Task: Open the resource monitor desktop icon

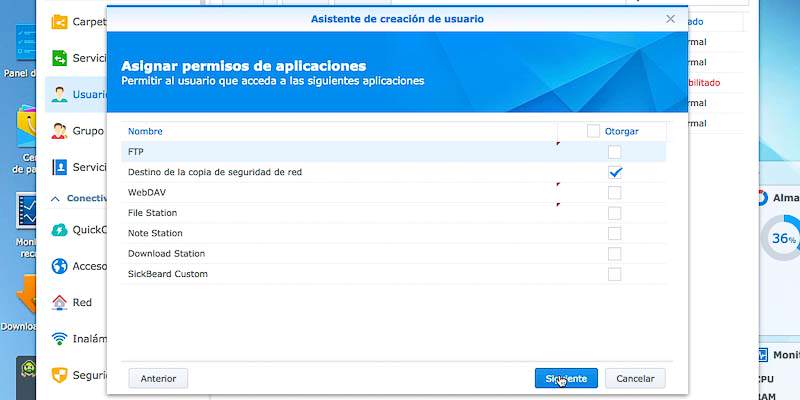Action: 26,210
